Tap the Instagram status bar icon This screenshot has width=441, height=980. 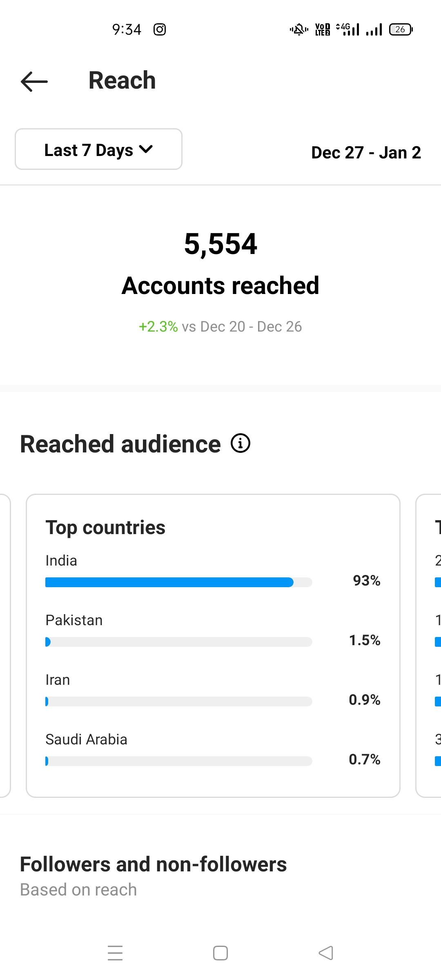pyautogui.click(x=160, y=29)
